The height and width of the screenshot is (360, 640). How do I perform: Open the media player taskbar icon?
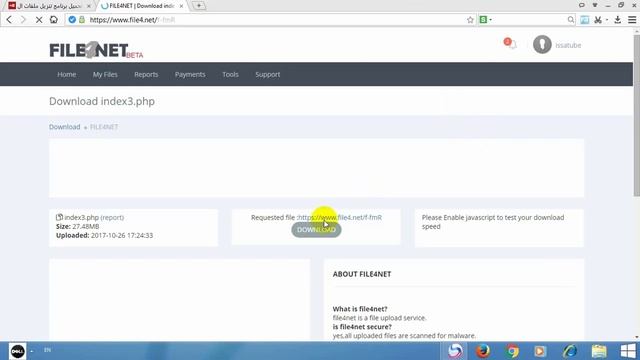coord(540,351)
